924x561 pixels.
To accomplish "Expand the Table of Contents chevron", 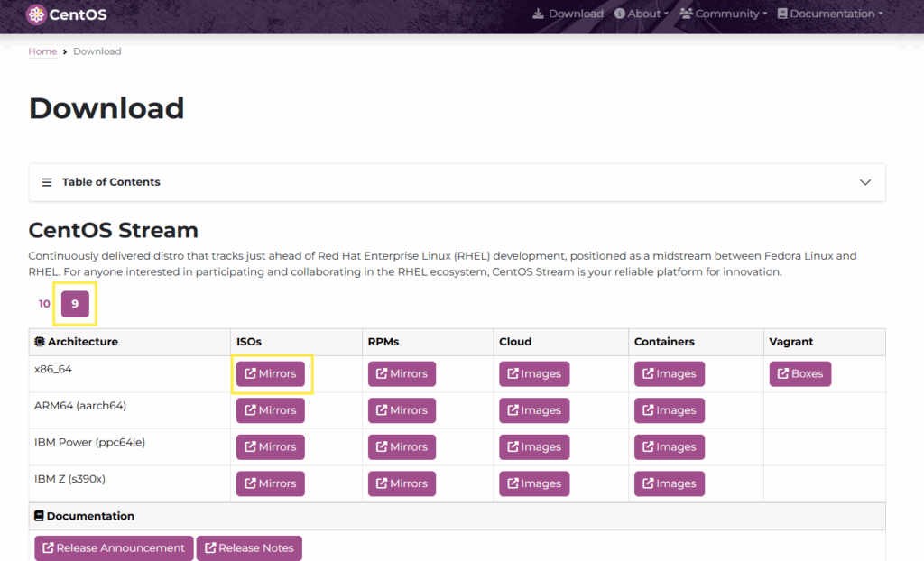I will coord(865,182).
